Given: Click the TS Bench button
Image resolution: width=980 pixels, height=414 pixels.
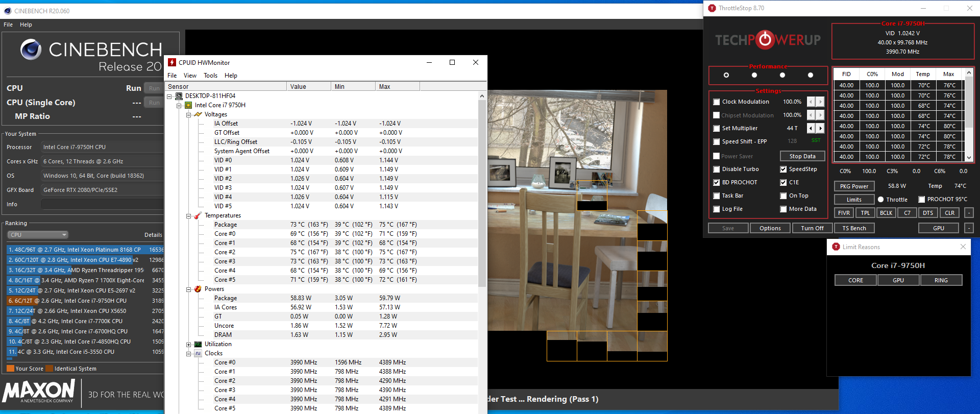Looking at the screenshot, I should pyautogui.click(x=854, y=228).
